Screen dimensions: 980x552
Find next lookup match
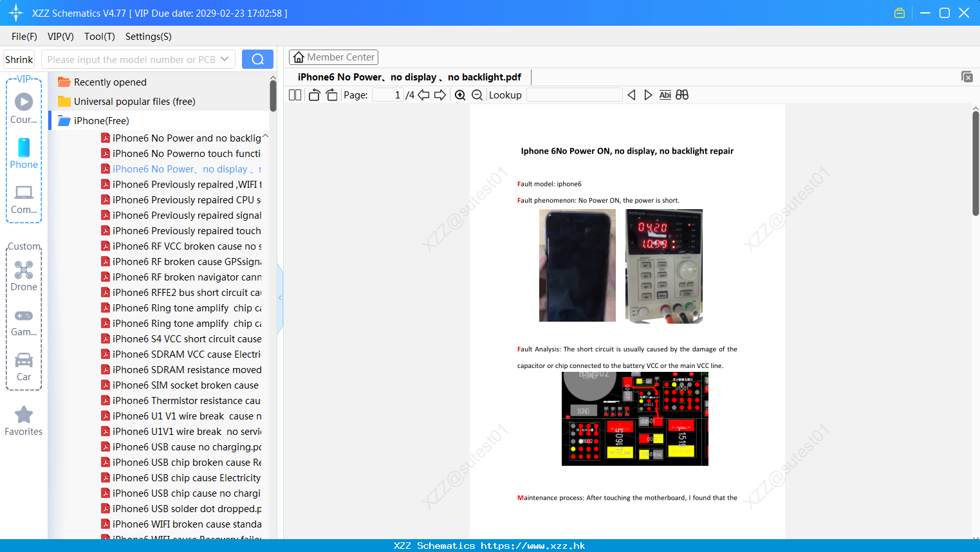coord(648,95)
